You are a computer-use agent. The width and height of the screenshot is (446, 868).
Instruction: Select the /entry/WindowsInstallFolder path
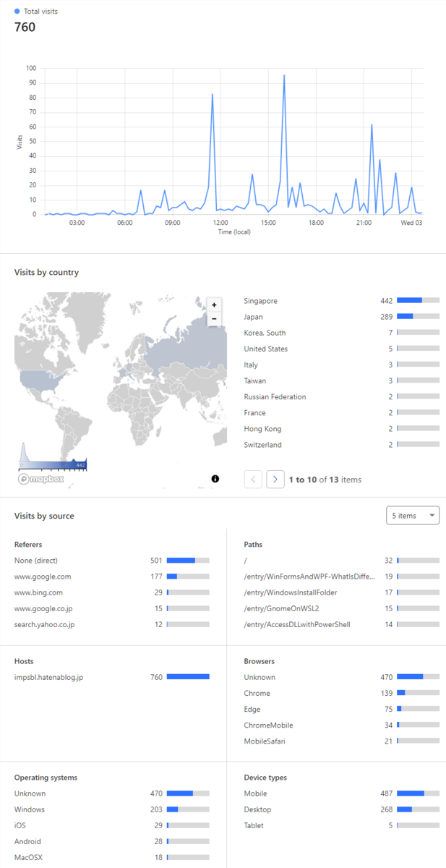tap(342, 592)
